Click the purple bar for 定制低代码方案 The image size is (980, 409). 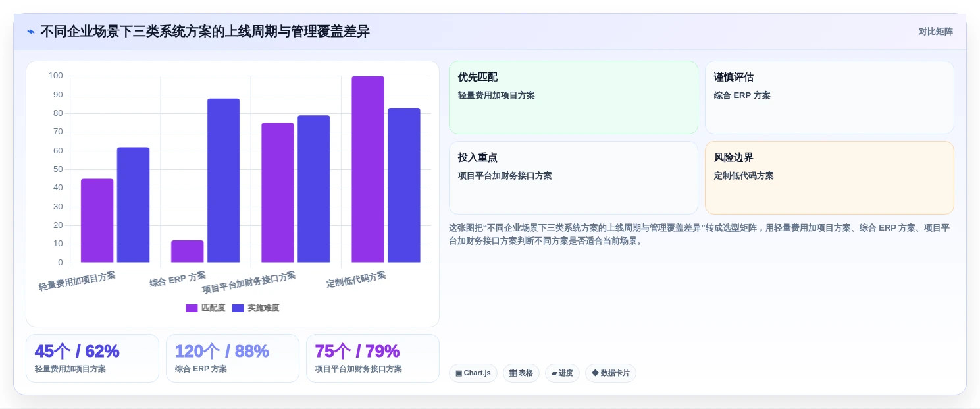point(368,170)
